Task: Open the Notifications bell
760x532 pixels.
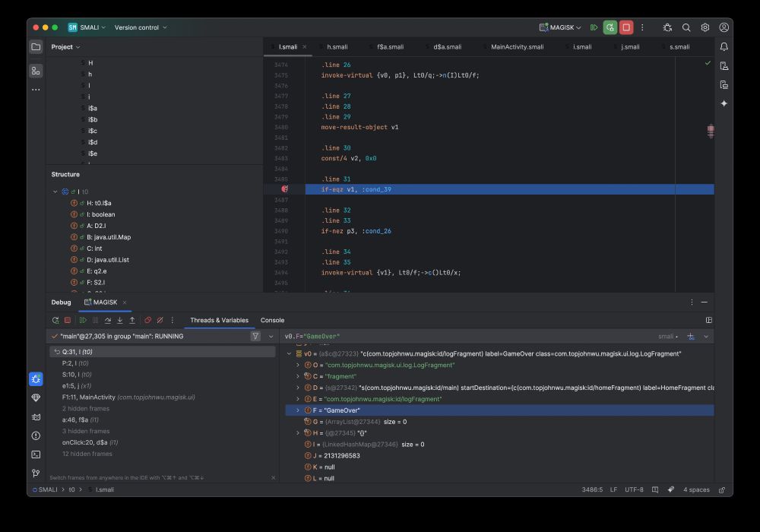Action: (724, 47)
